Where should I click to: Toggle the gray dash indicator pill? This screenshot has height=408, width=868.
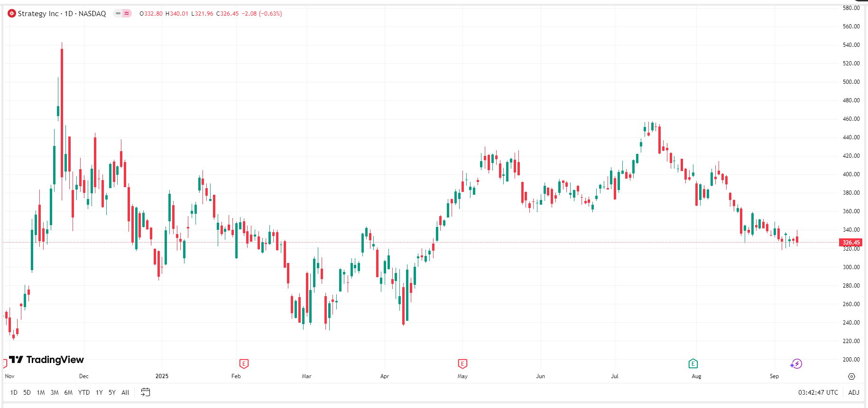[x=118, y=14]
